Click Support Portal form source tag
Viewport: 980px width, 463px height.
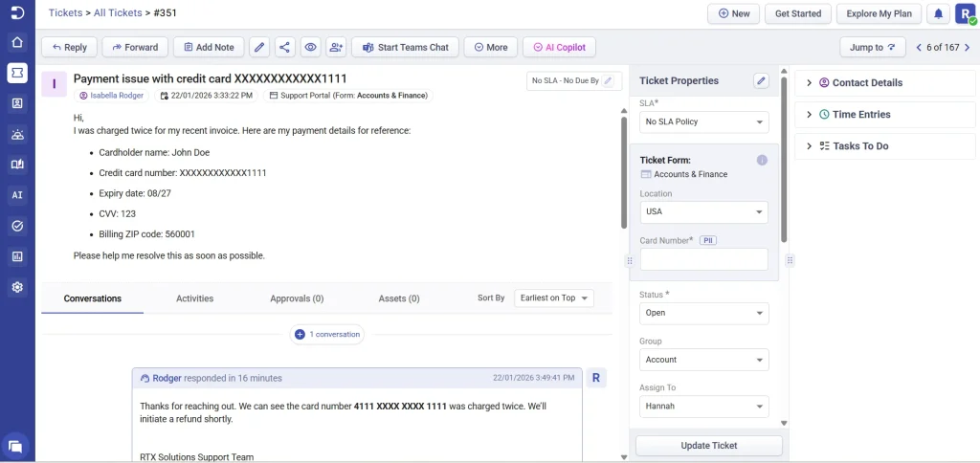coord(348,96)
